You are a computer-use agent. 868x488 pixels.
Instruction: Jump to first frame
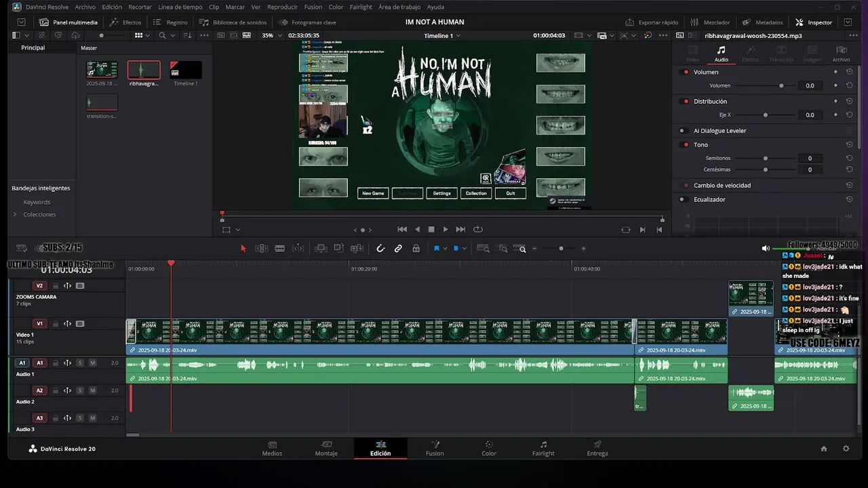pyautogui.click(x=402, y=230)
